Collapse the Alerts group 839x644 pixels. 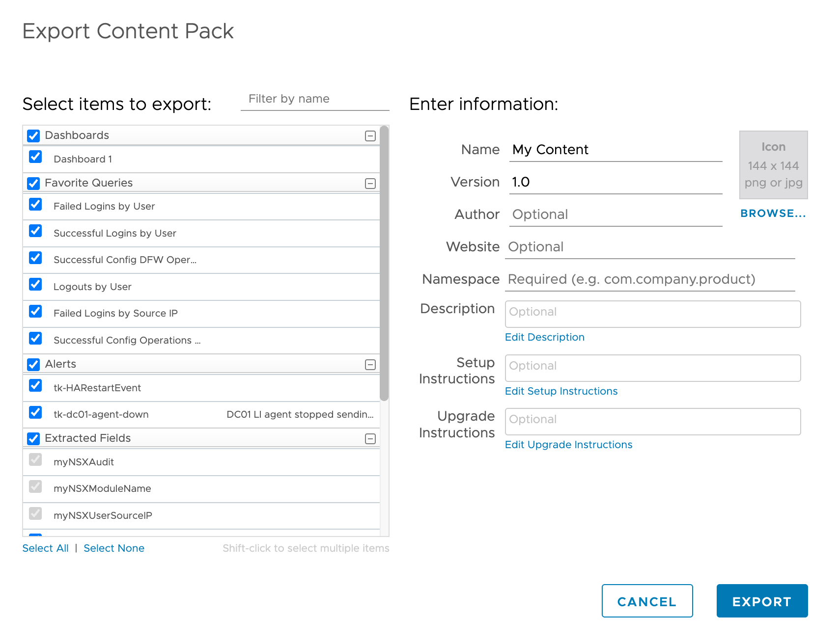(x=370, y=365)
